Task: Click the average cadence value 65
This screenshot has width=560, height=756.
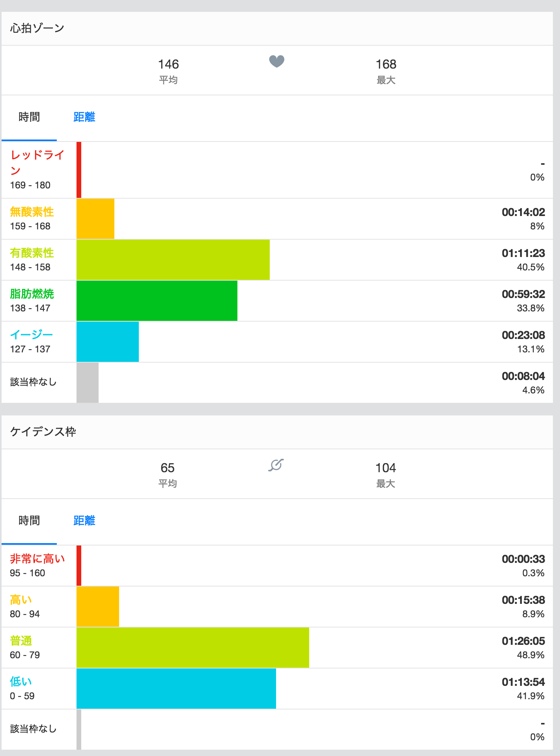Action: (168, 468)
